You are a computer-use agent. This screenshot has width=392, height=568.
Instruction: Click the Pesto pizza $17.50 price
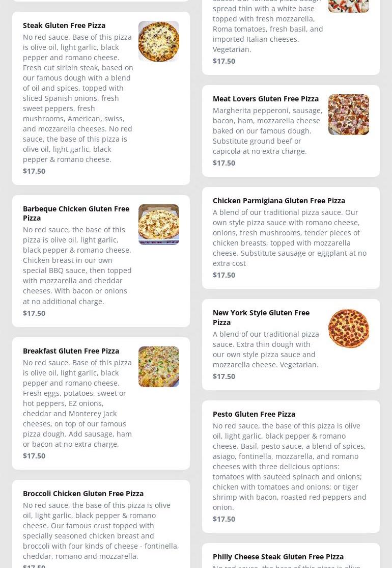223,519
